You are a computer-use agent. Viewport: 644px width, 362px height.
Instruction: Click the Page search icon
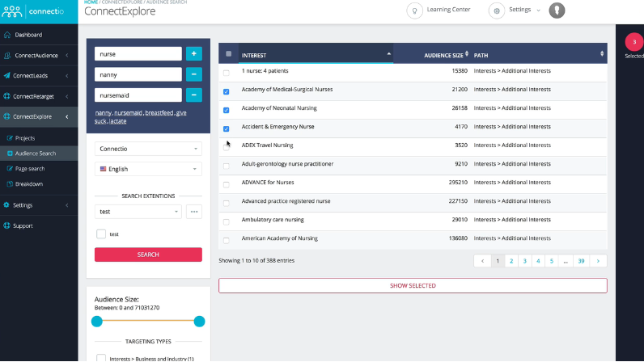pos(10,169)
